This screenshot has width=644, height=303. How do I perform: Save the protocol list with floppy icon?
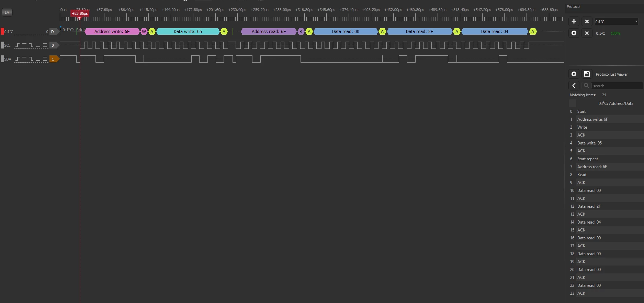coord(587,74)
